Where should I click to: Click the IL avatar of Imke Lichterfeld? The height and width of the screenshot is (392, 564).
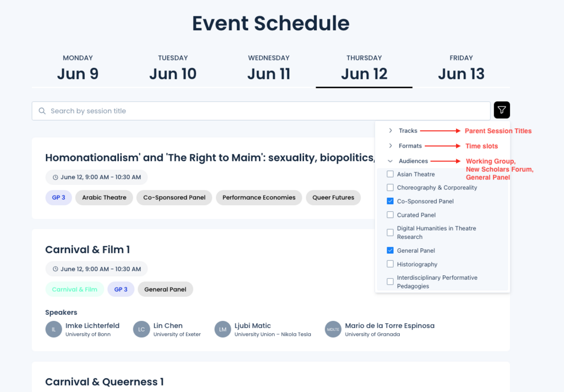point(53,329)
